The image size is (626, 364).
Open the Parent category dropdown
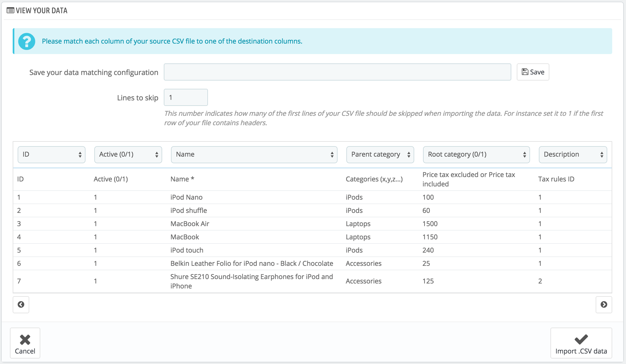[380, 154]
